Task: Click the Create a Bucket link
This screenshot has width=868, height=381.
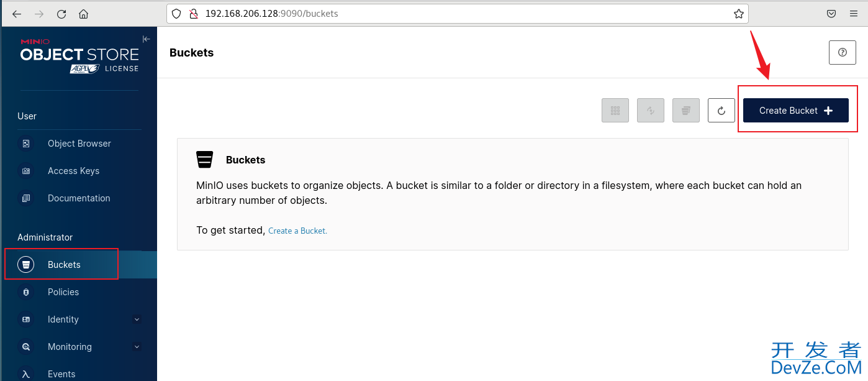Action: coord(297,231)
